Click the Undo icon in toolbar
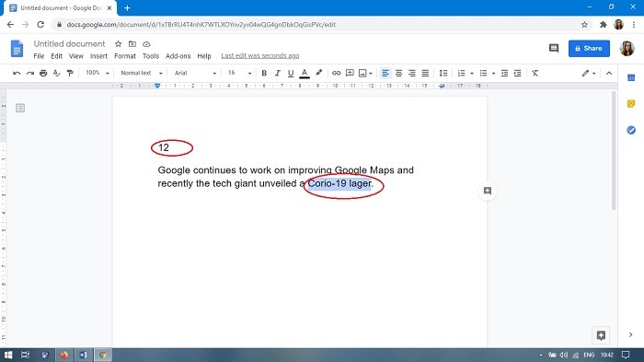The image size is (644, 362). 17,73
